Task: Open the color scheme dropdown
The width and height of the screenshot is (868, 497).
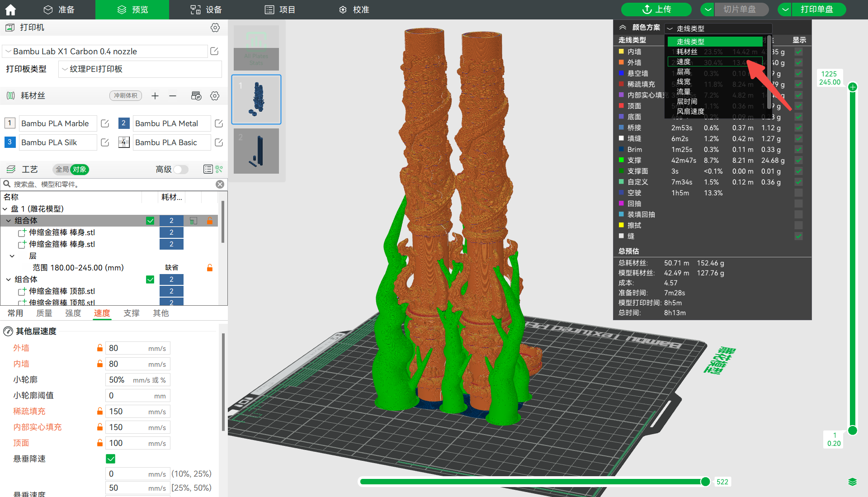Action: [x=718, y=28]
